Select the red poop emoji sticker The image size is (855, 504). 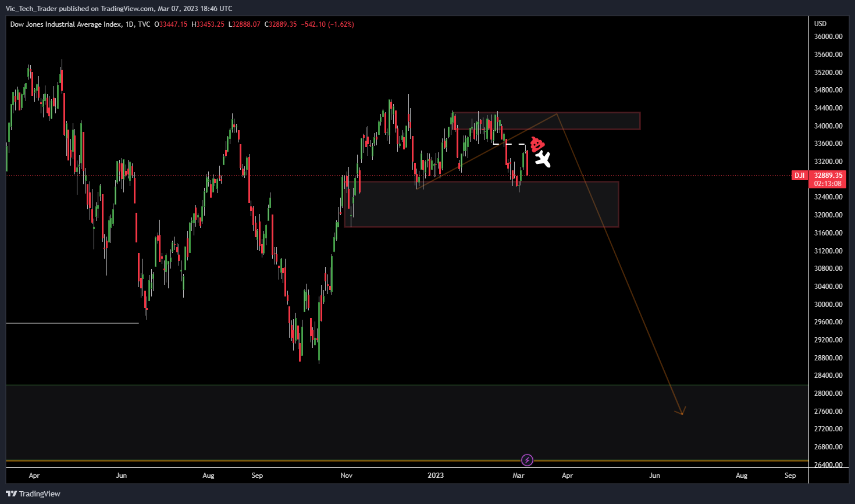tap(537, 144)
